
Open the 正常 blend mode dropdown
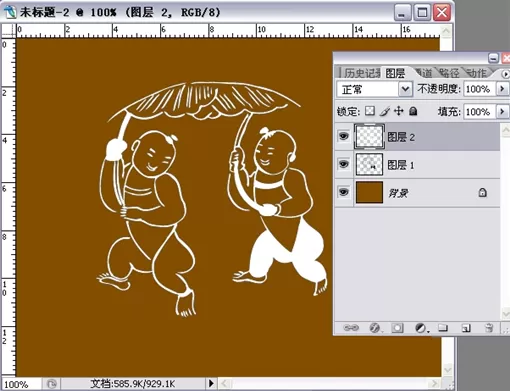[405, 89]
